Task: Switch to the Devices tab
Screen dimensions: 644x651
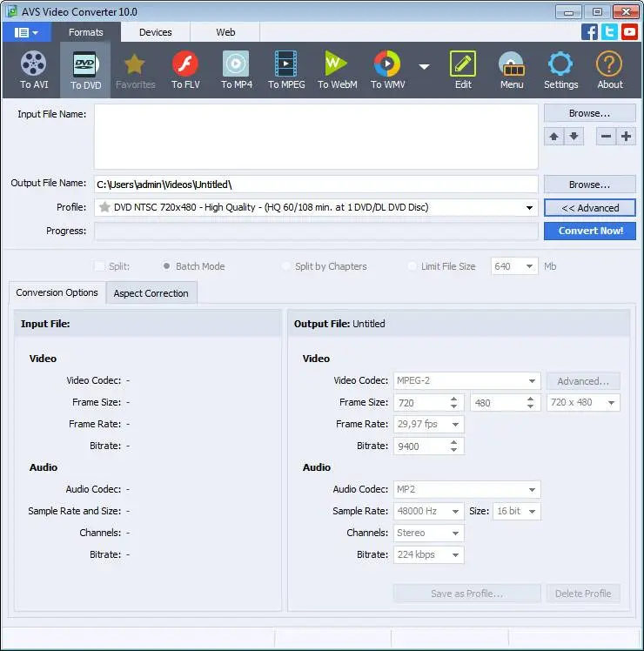Action: point(155,32)
